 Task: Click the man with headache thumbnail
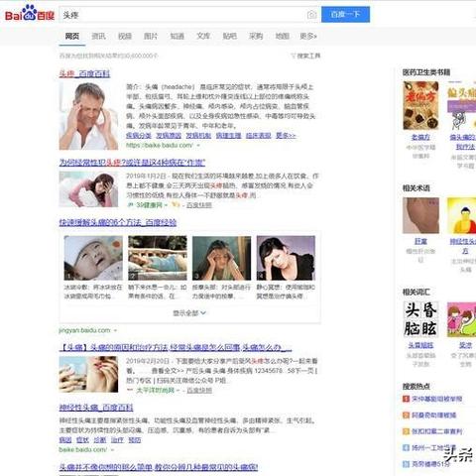pyautogui.click(x=88, y=116)
